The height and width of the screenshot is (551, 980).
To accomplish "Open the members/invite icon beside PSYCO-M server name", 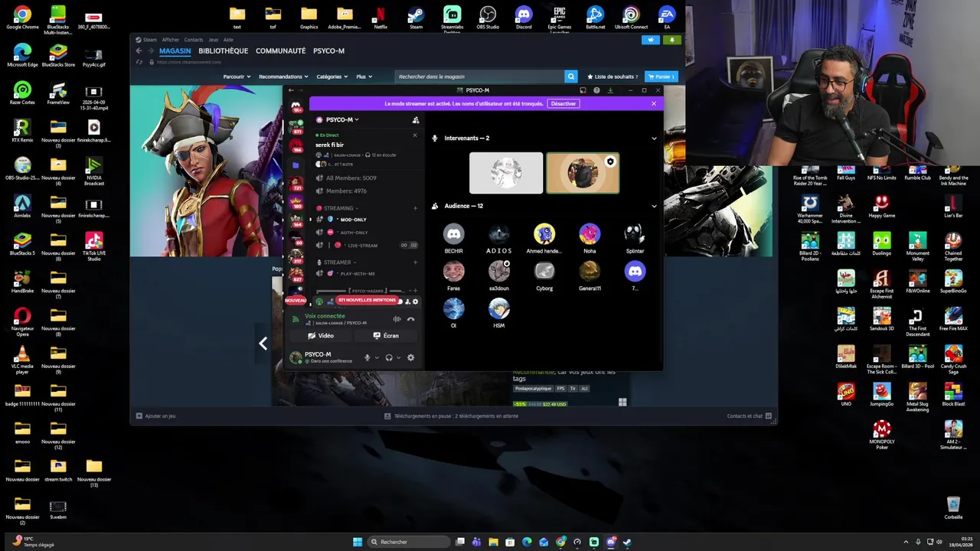I will 416,120.
